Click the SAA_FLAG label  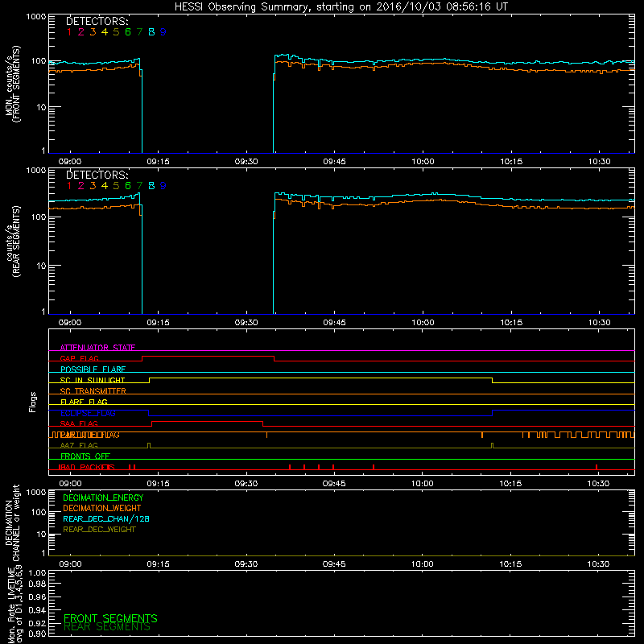[79, 423]
